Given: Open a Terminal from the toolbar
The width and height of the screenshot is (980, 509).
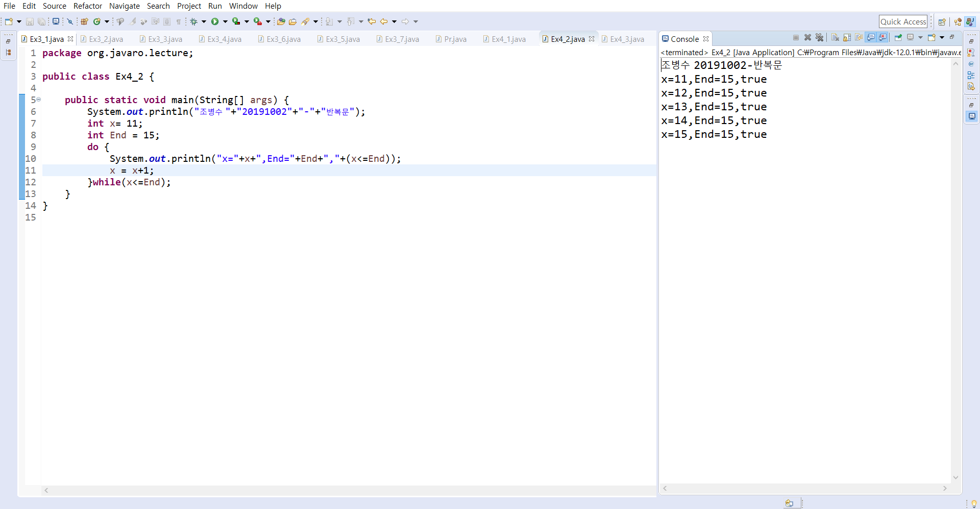Looking at the screenshot, I should (56, 21).
